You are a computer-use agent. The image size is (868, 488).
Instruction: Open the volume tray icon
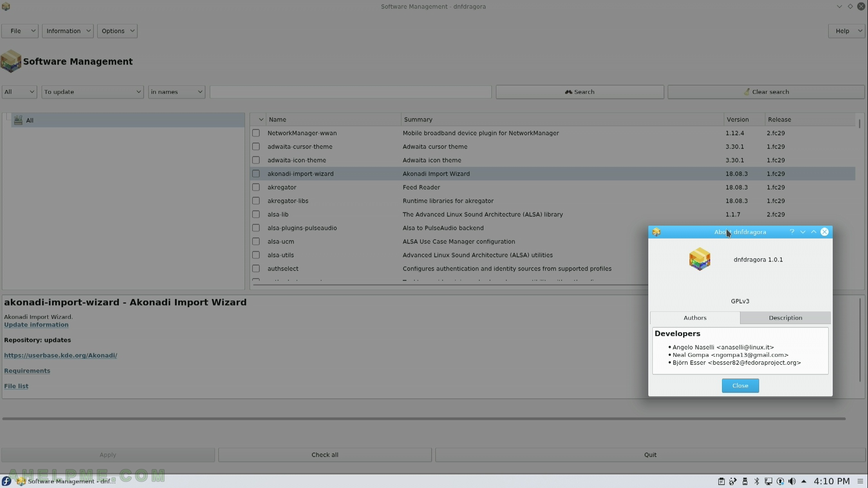click(x=792, y=481)
